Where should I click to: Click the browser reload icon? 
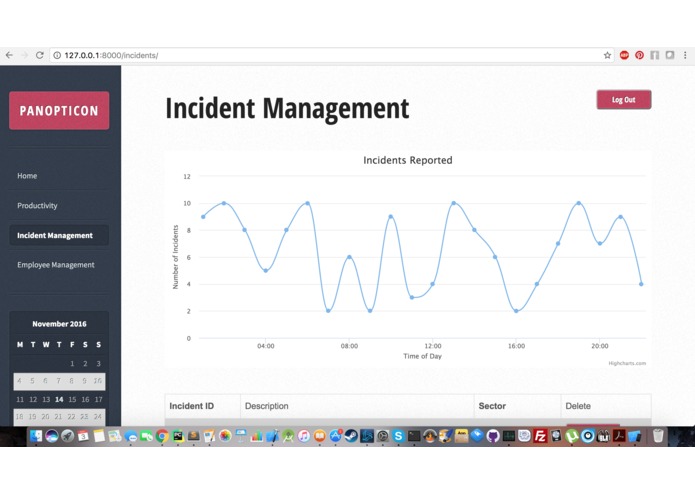point(39,55)
